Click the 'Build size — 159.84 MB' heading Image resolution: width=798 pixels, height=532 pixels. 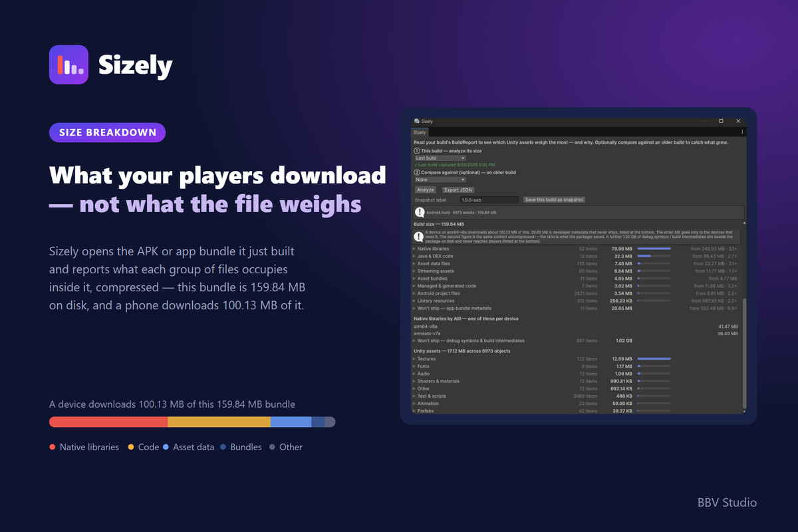pyautogui.click(x=439, y=224)
